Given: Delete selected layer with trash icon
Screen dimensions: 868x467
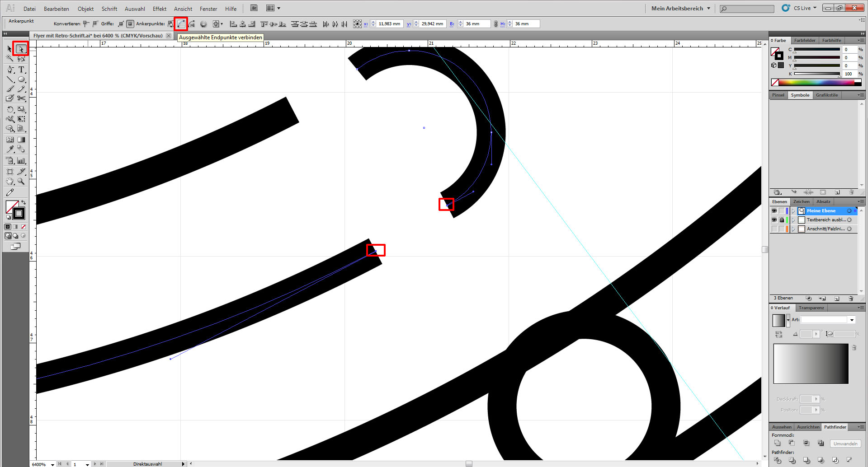Looking at the screenshot, I should tap(851, 299).
